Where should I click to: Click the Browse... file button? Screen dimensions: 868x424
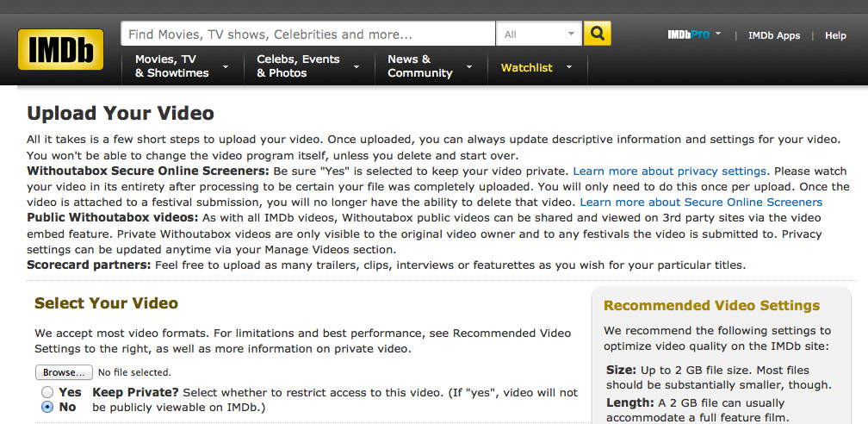point(64,372)
